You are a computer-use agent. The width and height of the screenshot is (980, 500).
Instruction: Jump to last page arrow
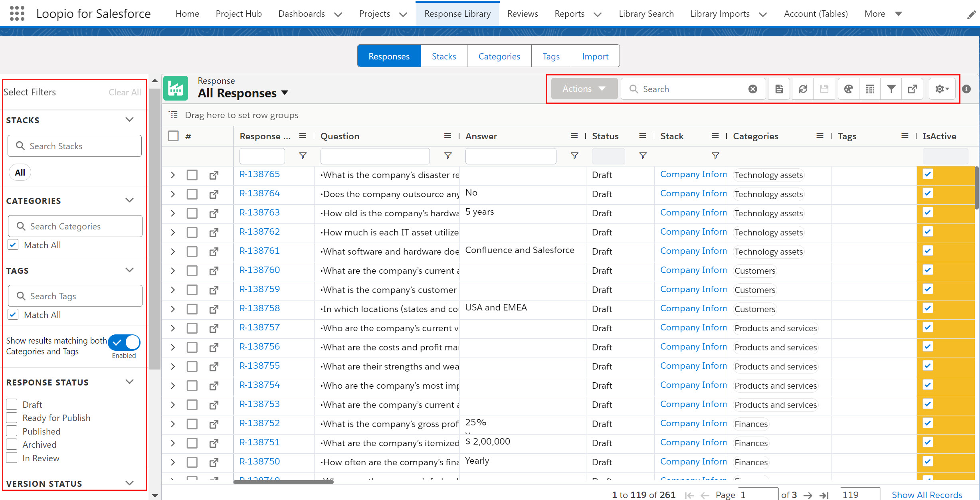(x=824, y=495)
